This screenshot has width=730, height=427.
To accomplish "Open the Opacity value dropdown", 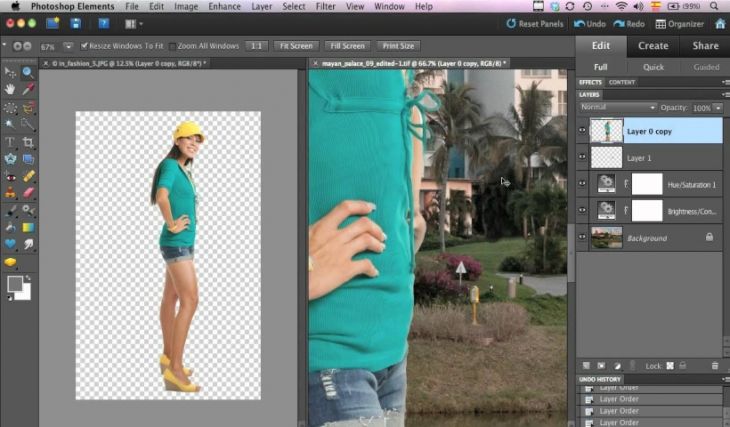I will click(717, 107).
